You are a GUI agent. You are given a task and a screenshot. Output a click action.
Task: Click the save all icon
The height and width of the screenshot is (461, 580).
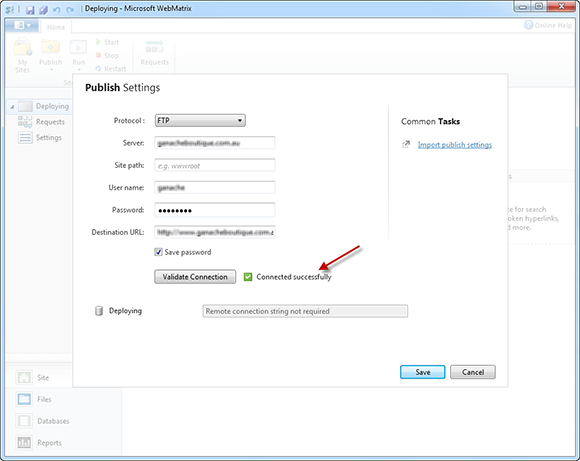pos(43,10)
